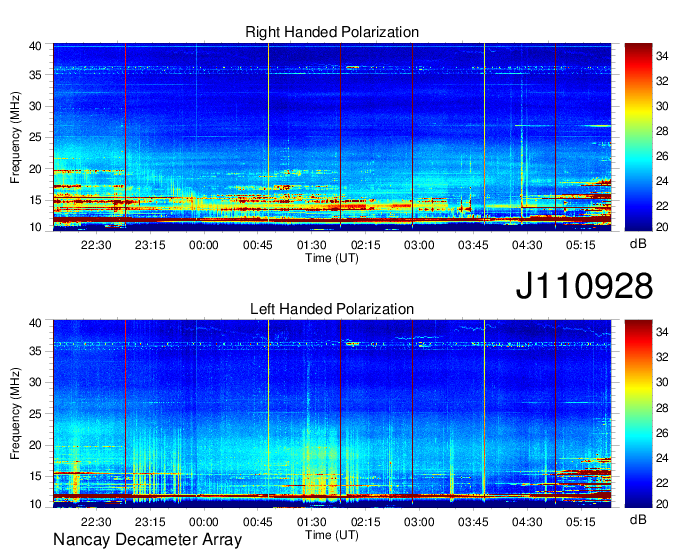Click the "25" frequency tick of Right Handed plot
The width and height of the screenshot is (680, 552).
tap(35, 137)
